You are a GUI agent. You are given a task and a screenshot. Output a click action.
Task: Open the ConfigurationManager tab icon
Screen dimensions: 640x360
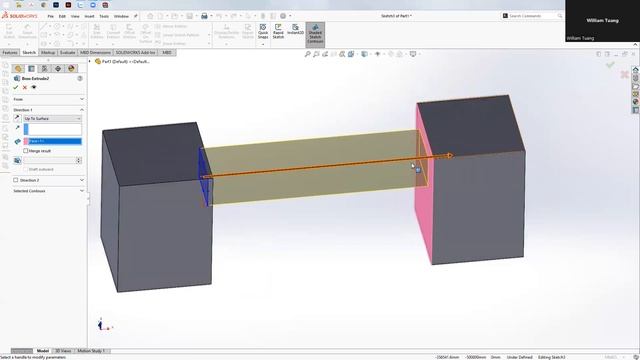click(x=44, y=69)
